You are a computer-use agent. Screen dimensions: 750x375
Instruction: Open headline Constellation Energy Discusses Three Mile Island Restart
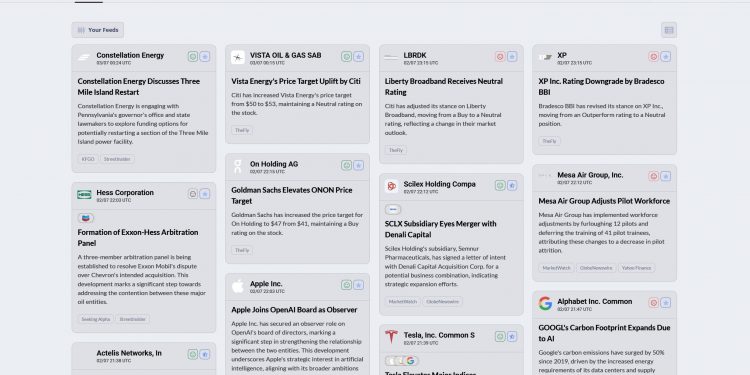pyautogui.click(x=139, y=87)
